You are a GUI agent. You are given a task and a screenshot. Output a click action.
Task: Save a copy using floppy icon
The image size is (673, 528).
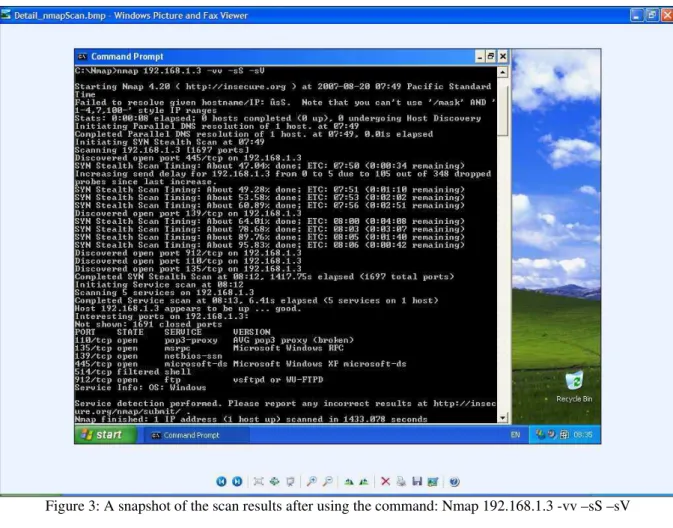pos(417,482)
